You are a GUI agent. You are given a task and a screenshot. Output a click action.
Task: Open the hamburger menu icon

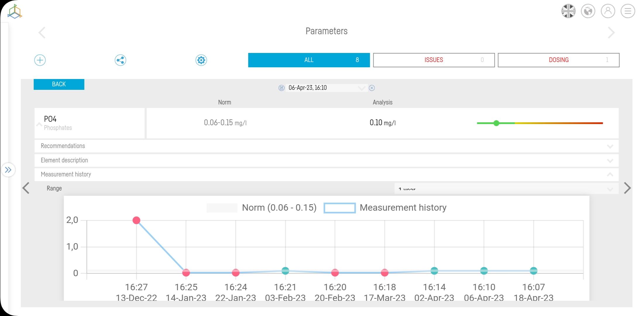(628, 11)
